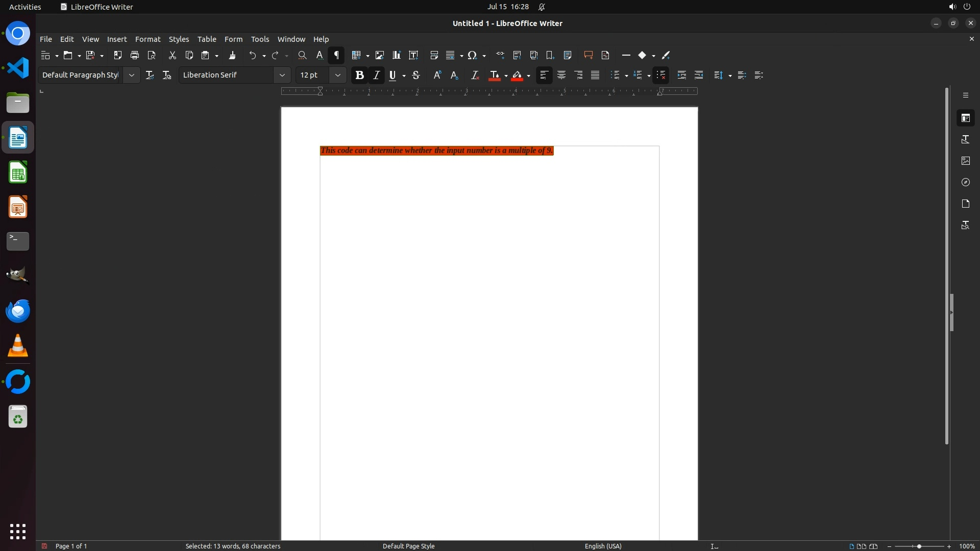Click Strikethrough formatting icon
The width and height of the screenshot is (980, 551).
click(x=416, y=75)
